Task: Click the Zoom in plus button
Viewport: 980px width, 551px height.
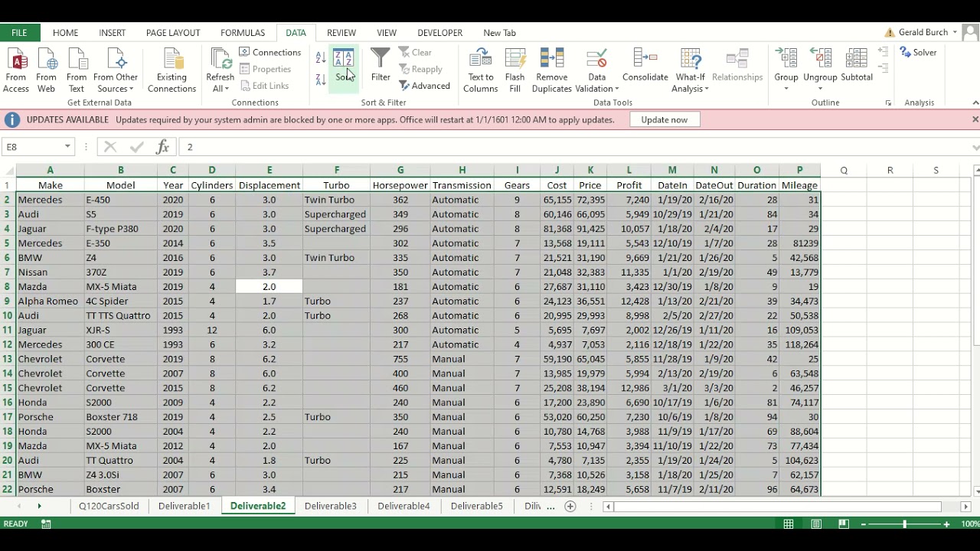Action: coord(947,524)
